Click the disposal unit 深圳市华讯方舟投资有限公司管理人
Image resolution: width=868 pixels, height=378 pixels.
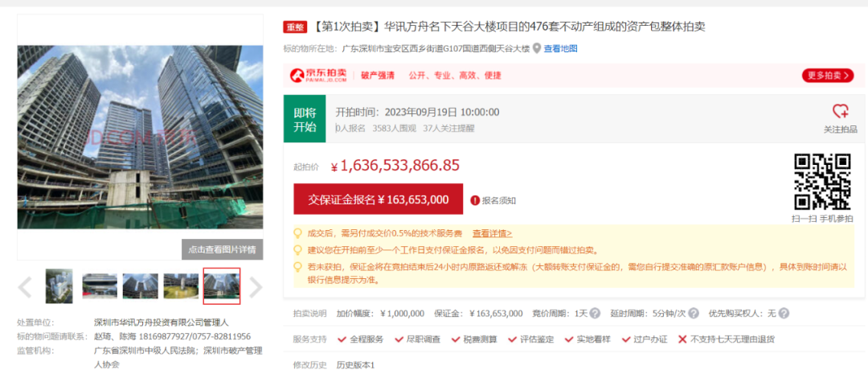[161, 322]
